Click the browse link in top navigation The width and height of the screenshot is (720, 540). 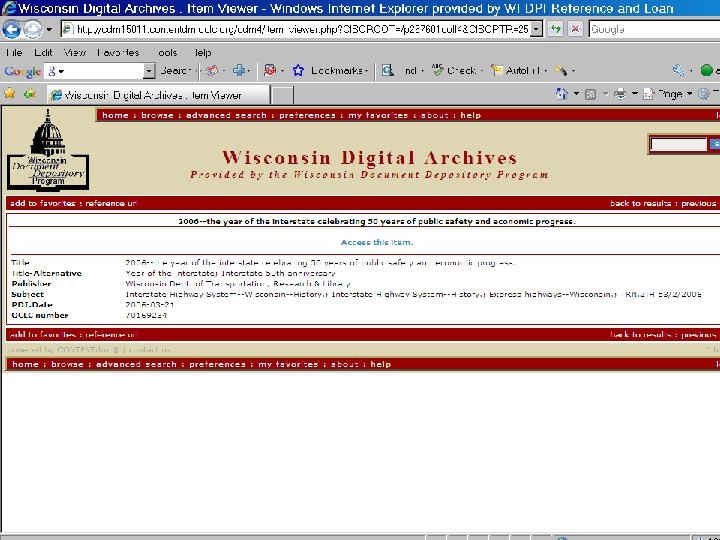157,115
